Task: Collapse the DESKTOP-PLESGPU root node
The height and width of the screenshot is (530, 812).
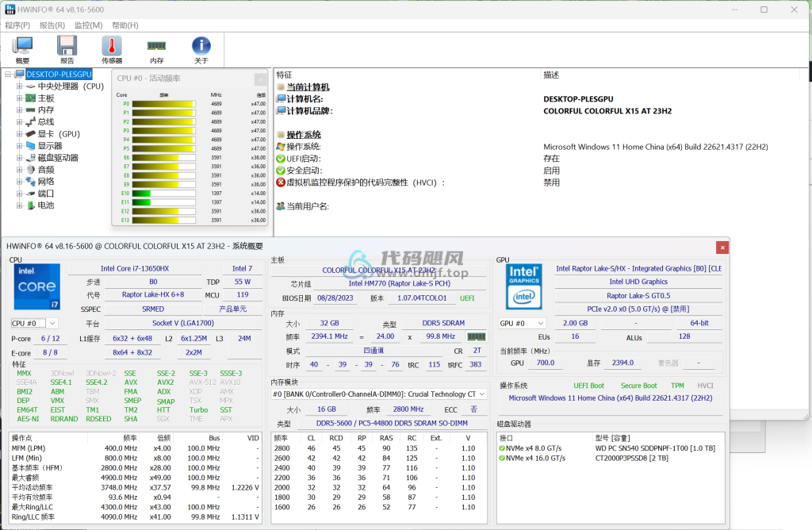Action: pos(8,74)
